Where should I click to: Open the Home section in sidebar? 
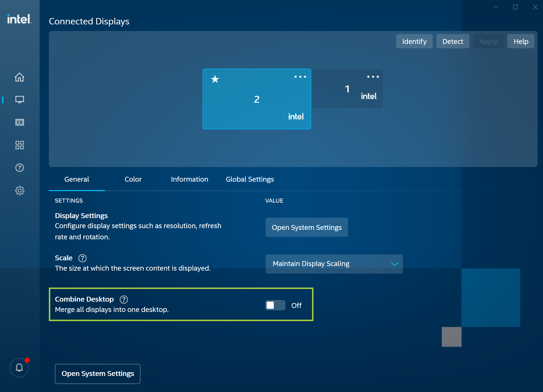(x=20, y=77)
